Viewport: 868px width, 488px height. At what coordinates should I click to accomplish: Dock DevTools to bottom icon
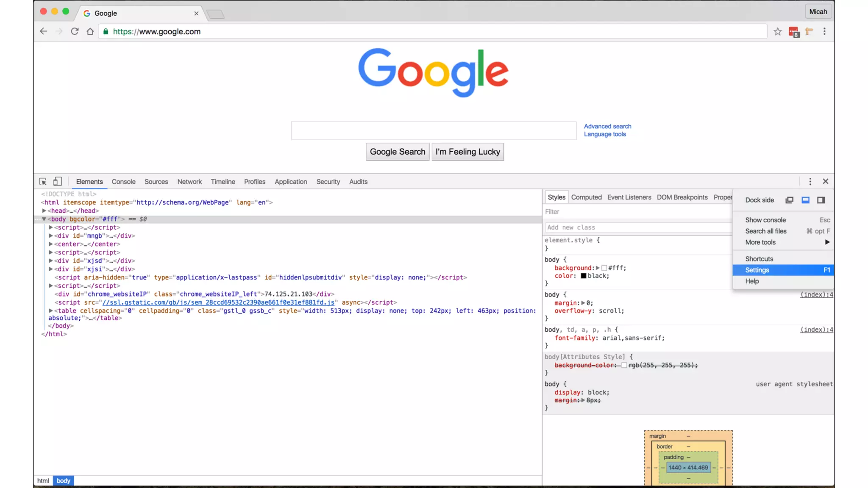805,200
